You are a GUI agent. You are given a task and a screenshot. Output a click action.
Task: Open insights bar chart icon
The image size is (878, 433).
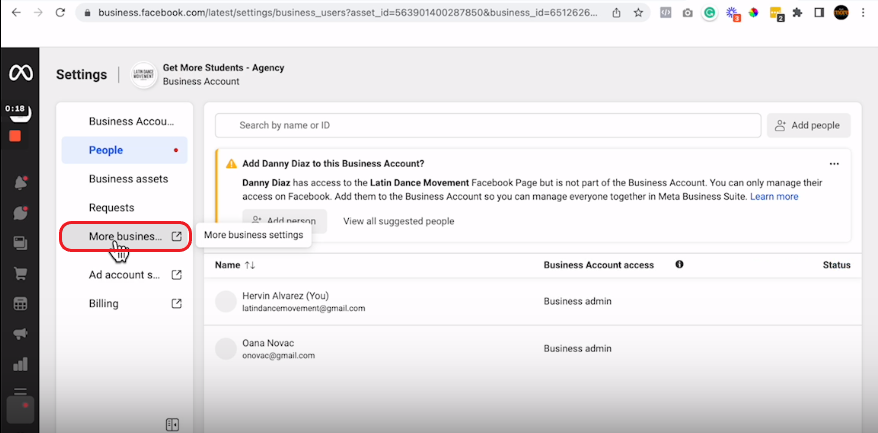21,364
